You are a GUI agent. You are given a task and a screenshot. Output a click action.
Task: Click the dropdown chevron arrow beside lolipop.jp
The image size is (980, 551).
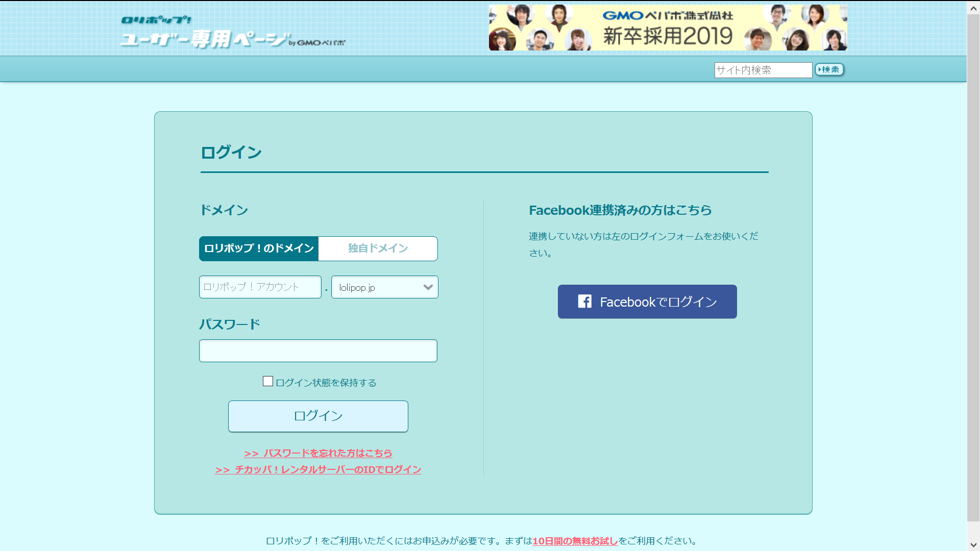click(x=428, y=287)
